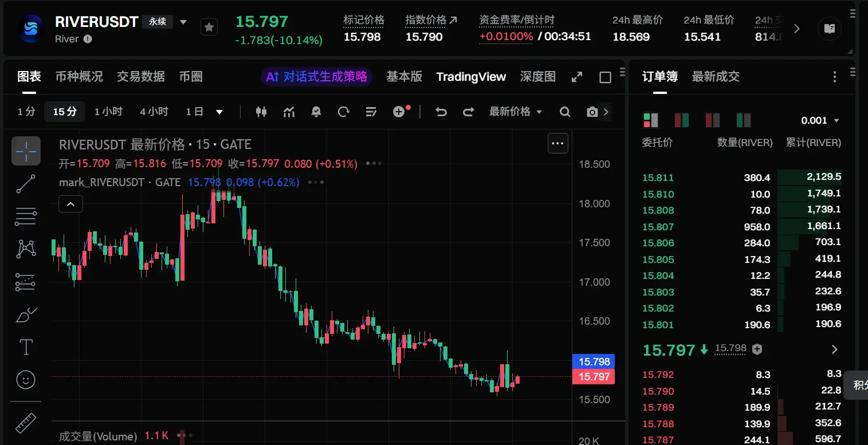
Task: Select the Text annotation tool
Action: pos(26,347)
